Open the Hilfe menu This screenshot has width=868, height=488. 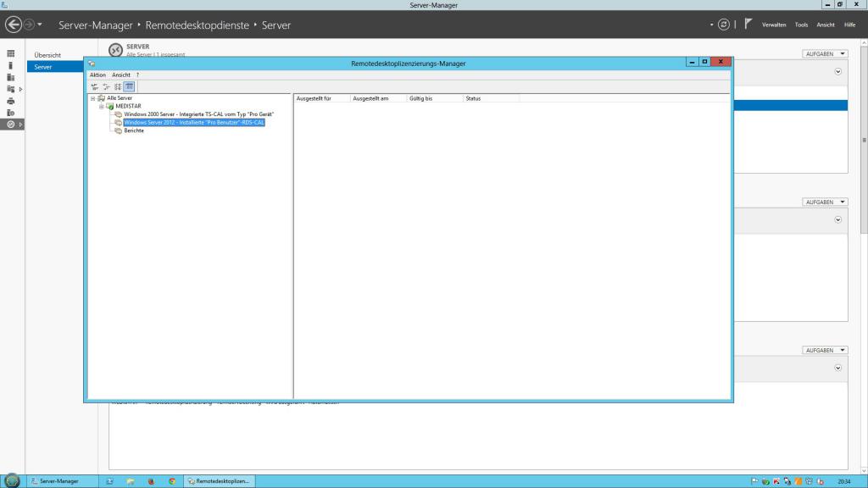coord(849,25)
